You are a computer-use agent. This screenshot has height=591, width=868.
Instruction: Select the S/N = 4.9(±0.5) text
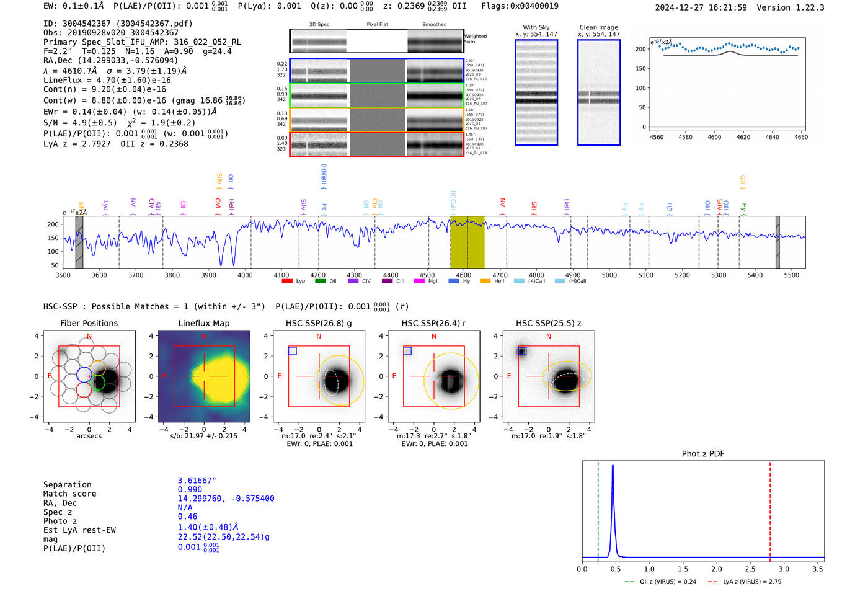(80, 122)
